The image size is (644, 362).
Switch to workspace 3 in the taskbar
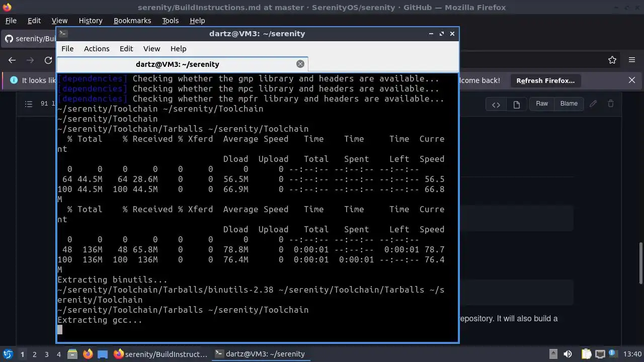[46, 354]
